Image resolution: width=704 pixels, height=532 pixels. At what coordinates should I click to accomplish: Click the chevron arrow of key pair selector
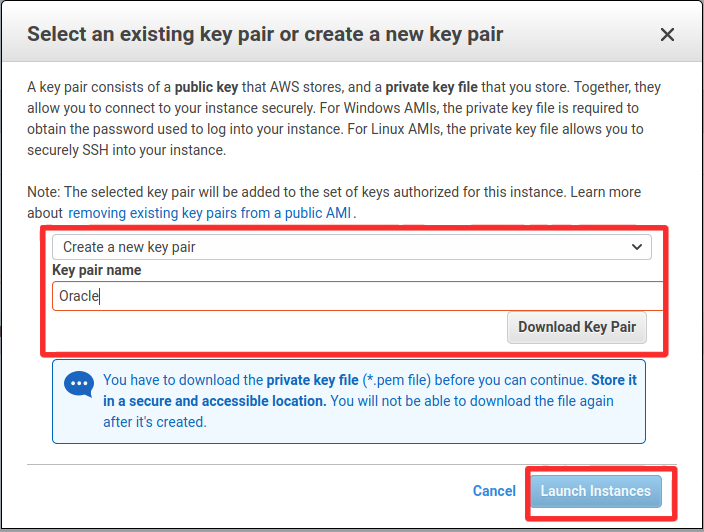click(636, 246)
